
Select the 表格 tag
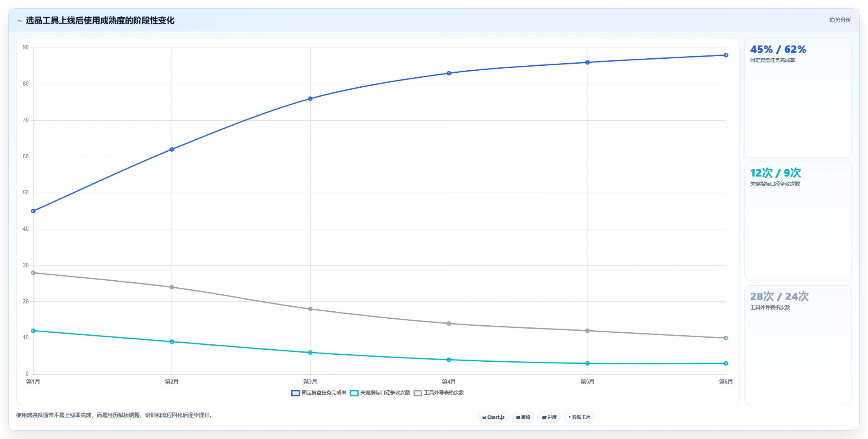coord(523,417)
